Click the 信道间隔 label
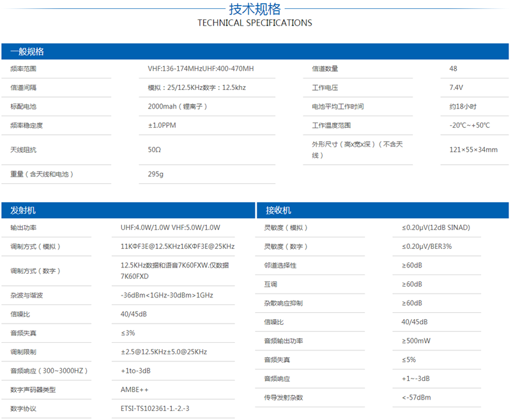 (24, 87)
